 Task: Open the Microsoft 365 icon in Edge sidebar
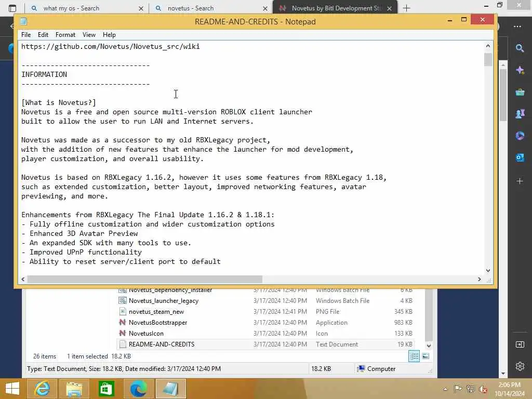pos(520,136)
